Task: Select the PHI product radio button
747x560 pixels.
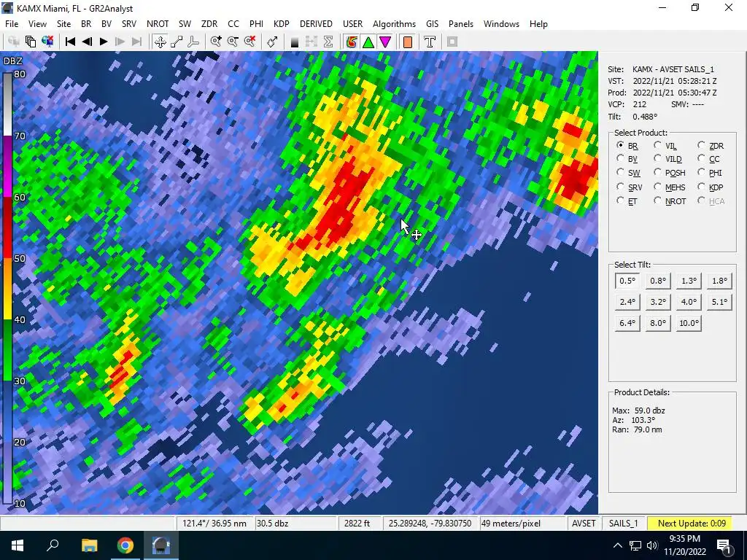Action: (701, 172)
